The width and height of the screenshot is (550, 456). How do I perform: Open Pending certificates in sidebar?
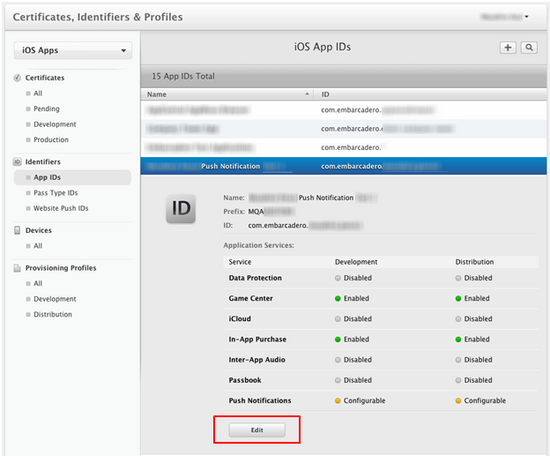46,109
